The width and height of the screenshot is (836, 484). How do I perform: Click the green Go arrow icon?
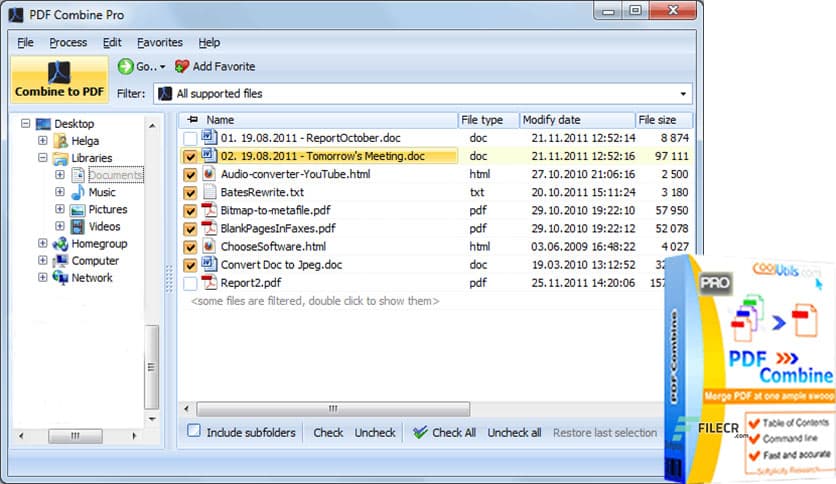click(x=126, y=67)
